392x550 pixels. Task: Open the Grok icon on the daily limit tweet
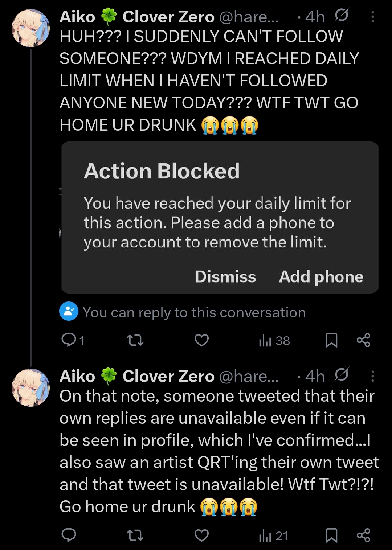341,16
